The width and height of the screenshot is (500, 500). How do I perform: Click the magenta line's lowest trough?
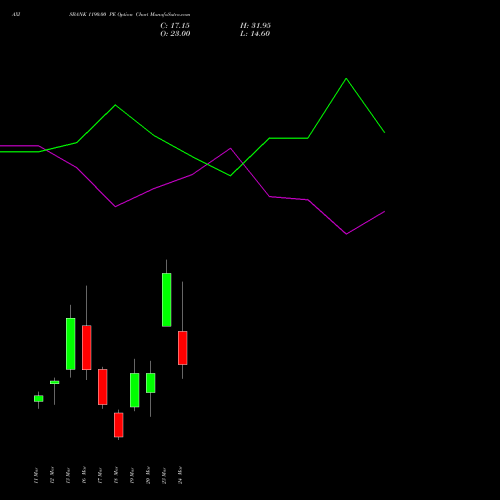tap(346, 234)
